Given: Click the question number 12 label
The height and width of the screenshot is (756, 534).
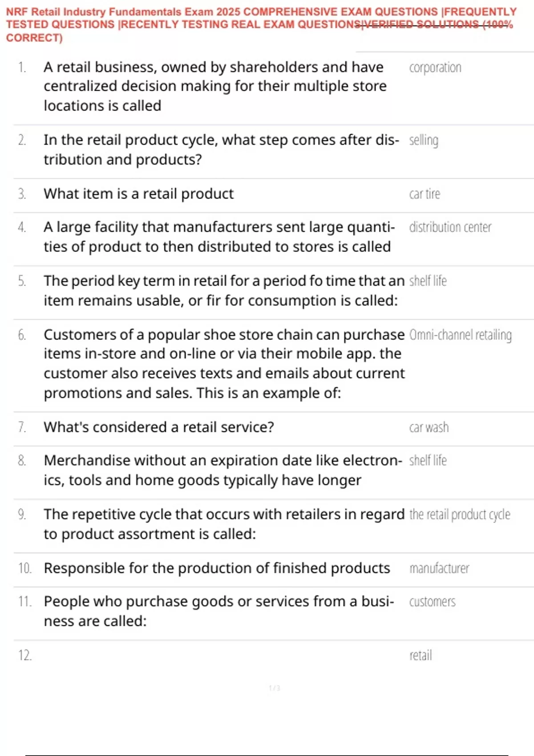Looking at the screenshot, I should (x=25, y=655).
